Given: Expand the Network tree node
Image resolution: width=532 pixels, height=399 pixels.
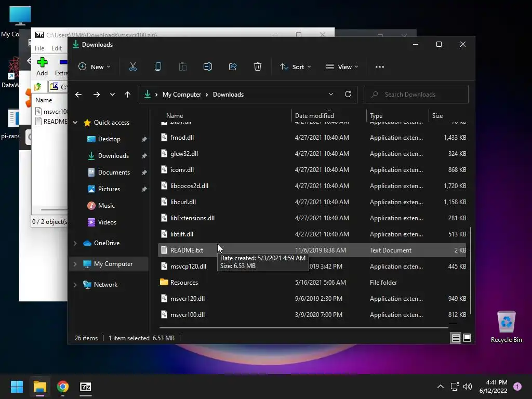Looking at the screenshot, I should click(75, 285).
